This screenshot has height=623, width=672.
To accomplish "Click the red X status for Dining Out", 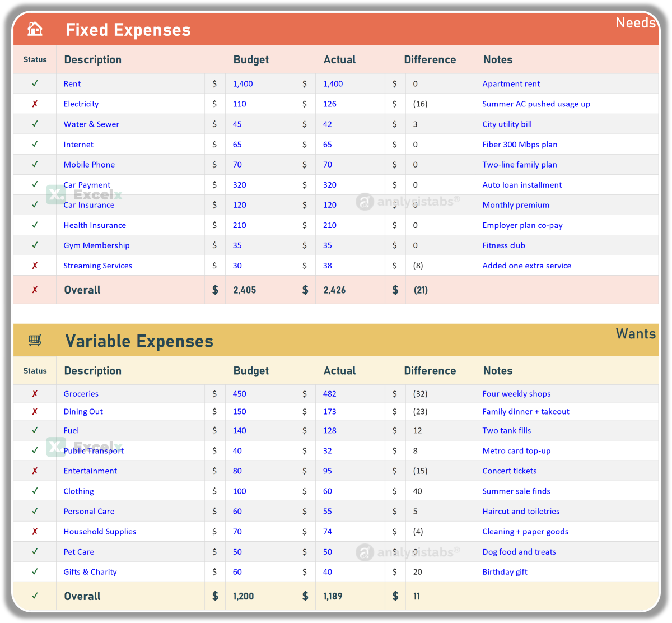I will (35, 411).
